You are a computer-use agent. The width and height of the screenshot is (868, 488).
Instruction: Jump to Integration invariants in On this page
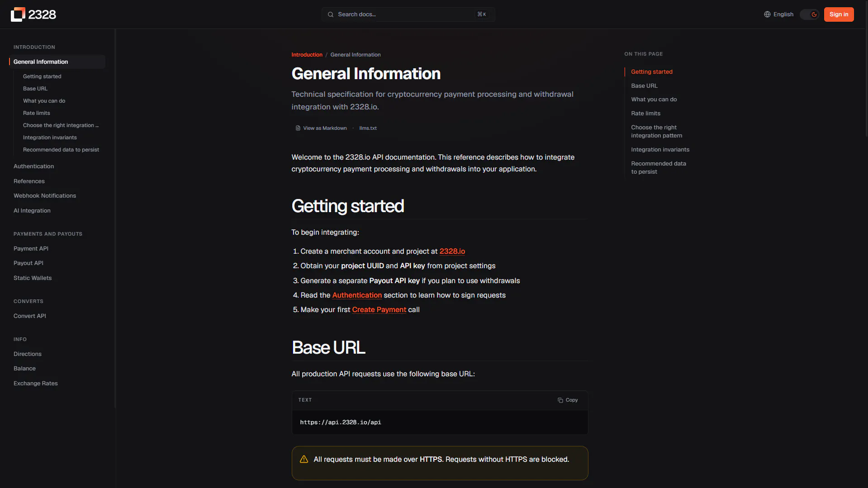[660, 150]
